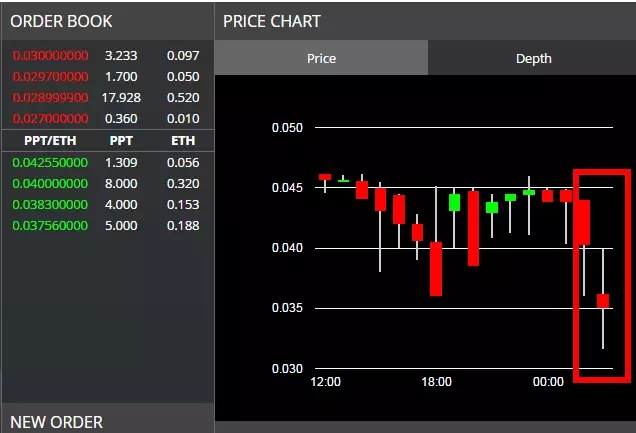The width and height of the screenshot is (636, 433).
Task: Click the ORDER BOOK panel header
Action: pyautogui.click(x=61, y=21)
